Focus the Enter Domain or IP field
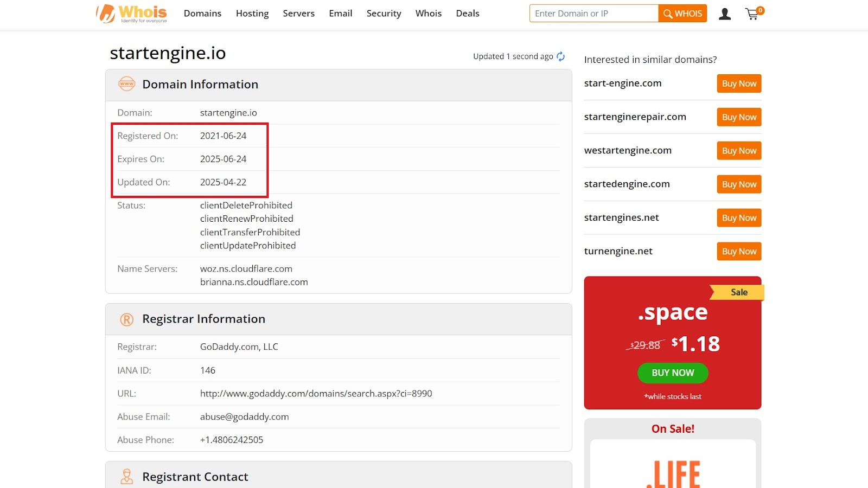This screenshot has height=488, width=868. coord(594,14)
